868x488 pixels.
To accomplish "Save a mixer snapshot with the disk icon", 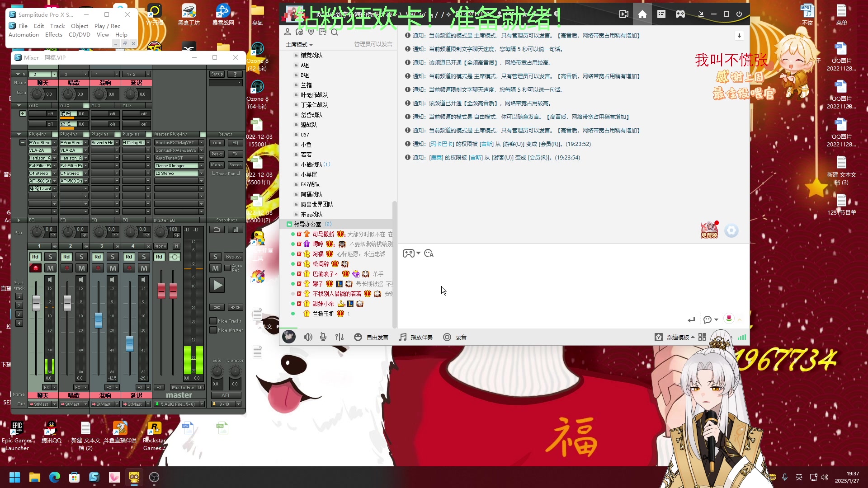I will coord(235,230).
